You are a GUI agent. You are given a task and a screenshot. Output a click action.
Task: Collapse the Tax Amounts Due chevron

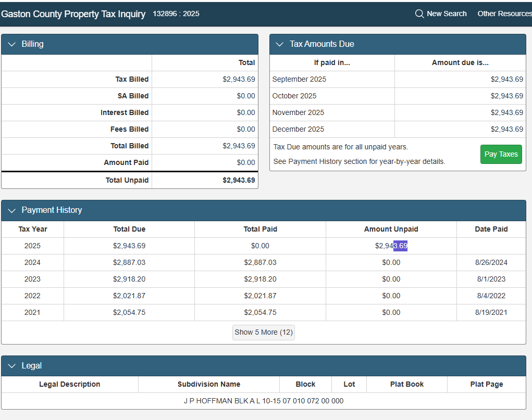pyautogui.click(x=280, y=44)
